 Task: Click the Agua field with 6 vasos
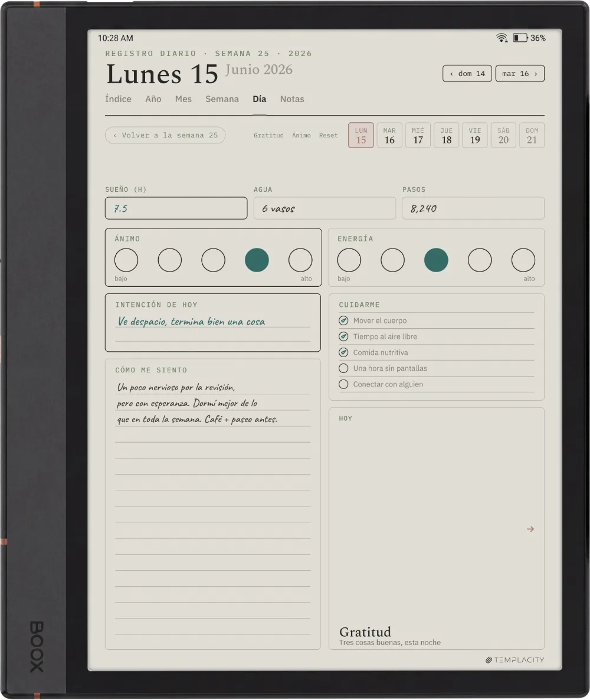(325, 208)
